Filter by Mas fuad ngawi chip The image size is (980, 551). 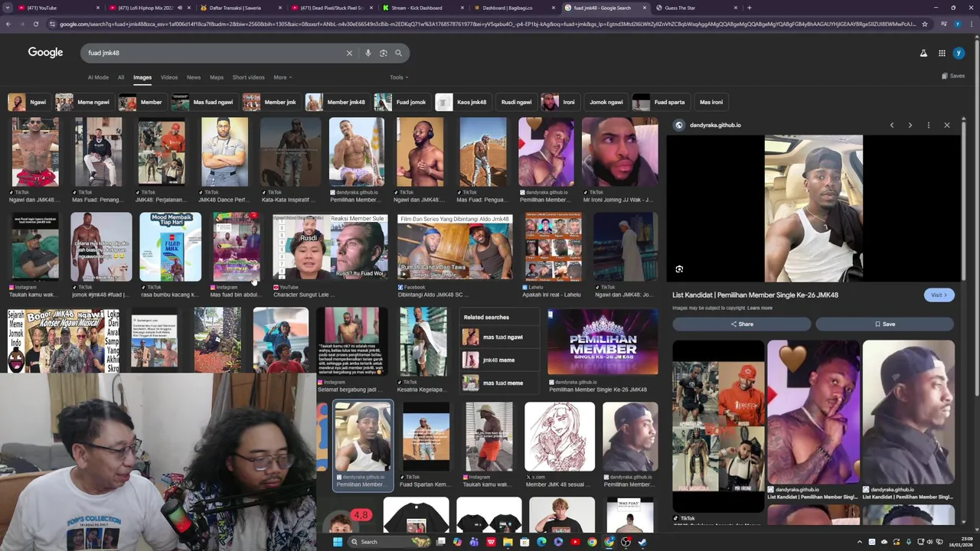pos(203,102)
